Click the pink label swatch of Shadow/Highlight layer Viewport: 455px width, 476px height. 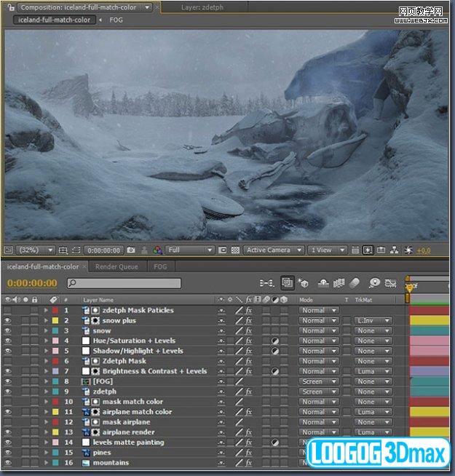coord(55,351)
